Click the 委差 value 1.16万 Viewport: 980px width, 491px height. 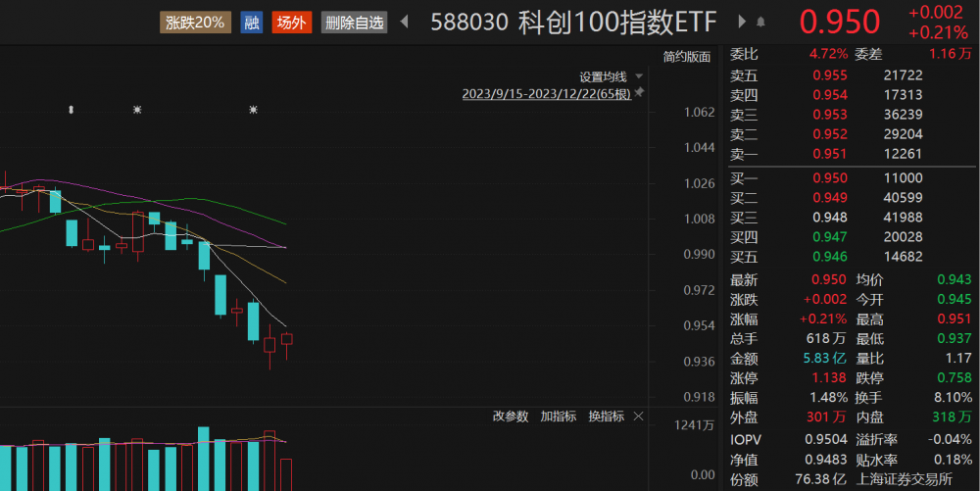coord(950,54)
